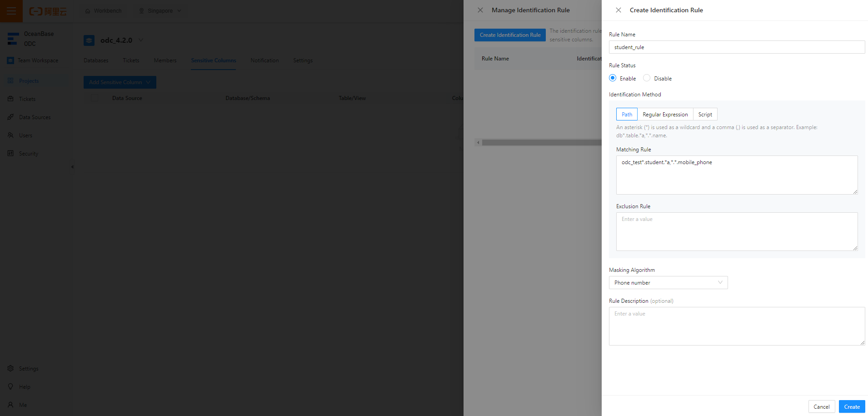Click the Create button

pos(852,407)
